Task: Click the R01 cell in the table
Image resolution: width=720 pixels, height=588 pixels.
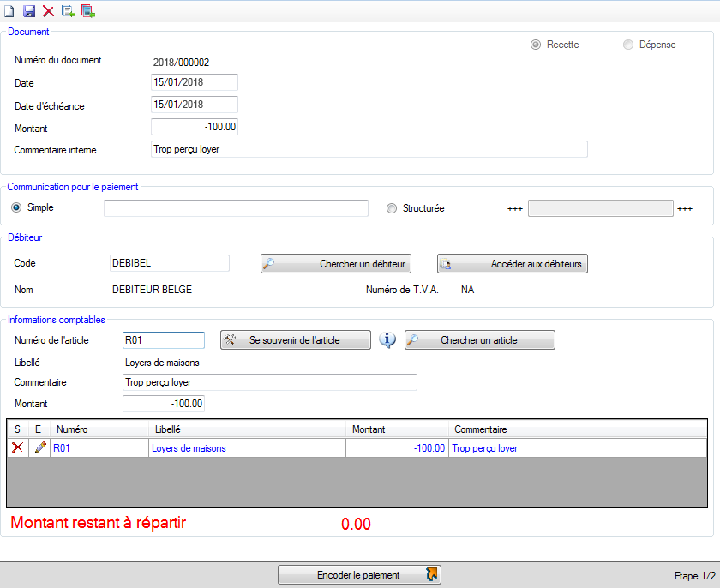Action: point(99,448)
